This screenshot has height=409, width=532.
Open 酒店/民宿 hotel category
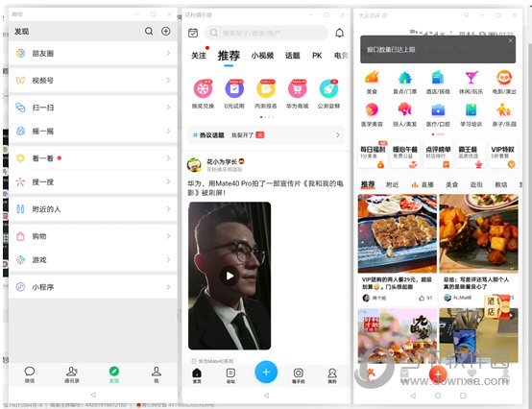[438, 82]
